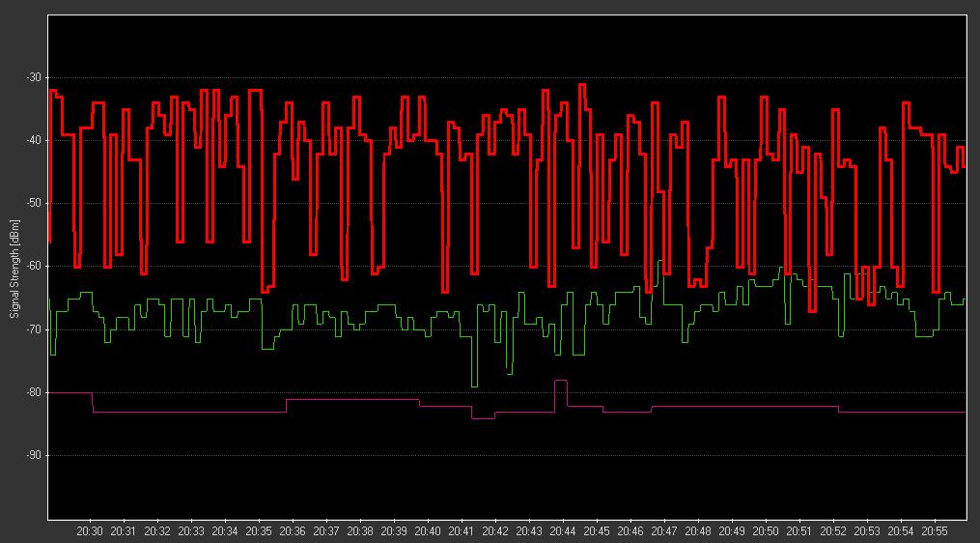The width and height of the screenshot is (980, 543).
Task: Click the 20:44 time label
Action: pyautogui.click(x=563, y=531)
